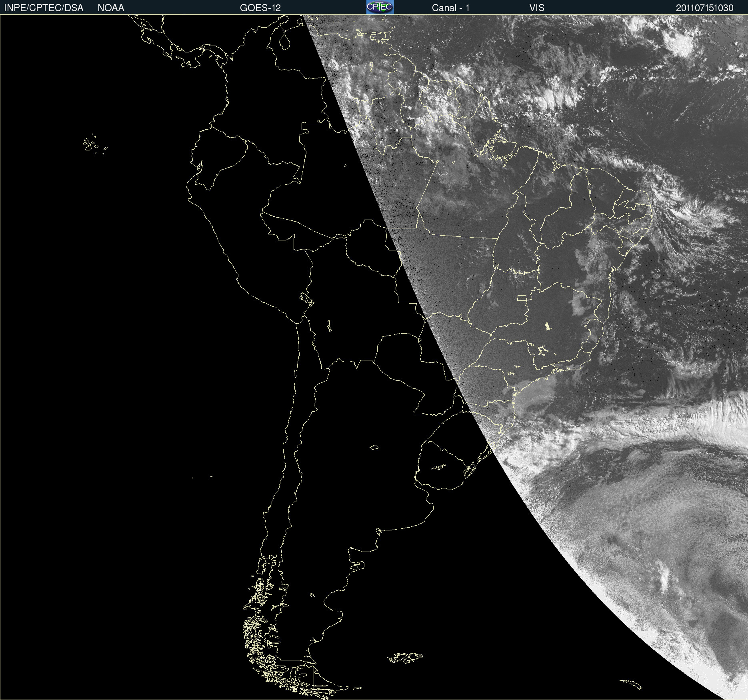748x700 pixels.
Task: Click the CPTEC logo in header
Action: pos(380,7)
